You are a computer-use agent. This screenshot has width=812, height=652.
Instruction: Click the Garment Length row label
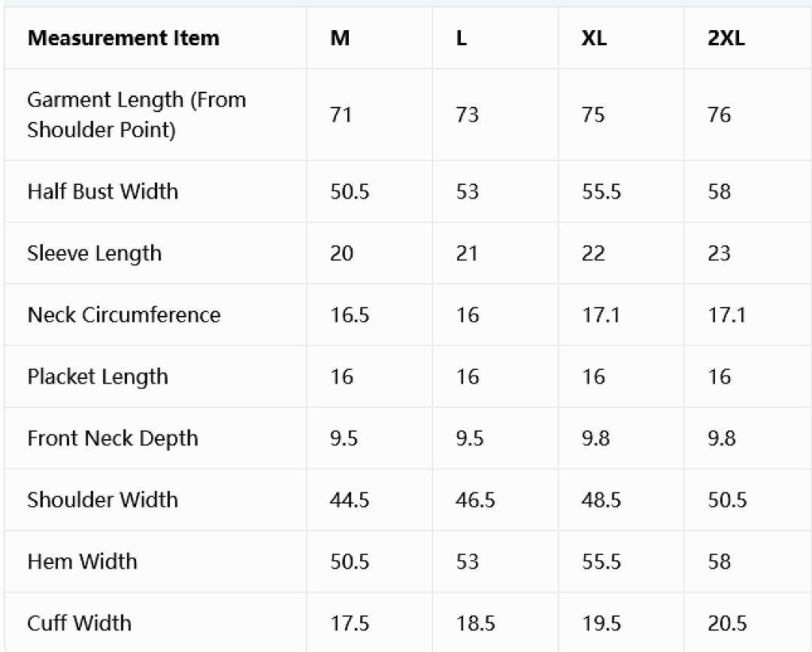click(137, 114)
